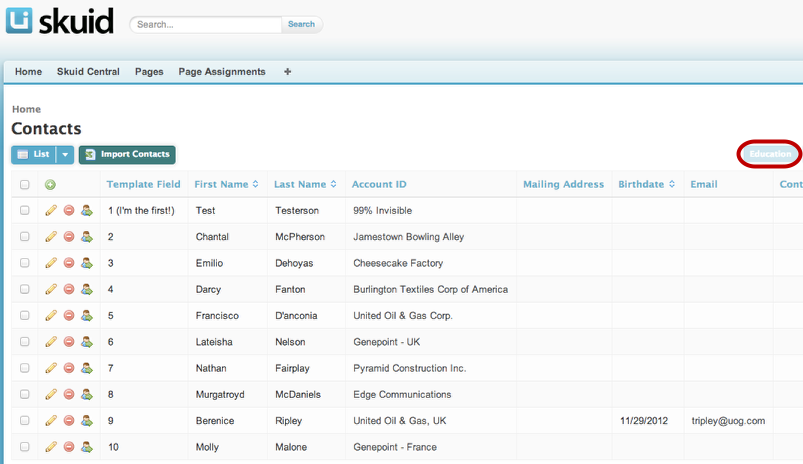Toggle the select-all checkbox in table header
Viewport: 803px width, 464px height.
coord(25,184)
